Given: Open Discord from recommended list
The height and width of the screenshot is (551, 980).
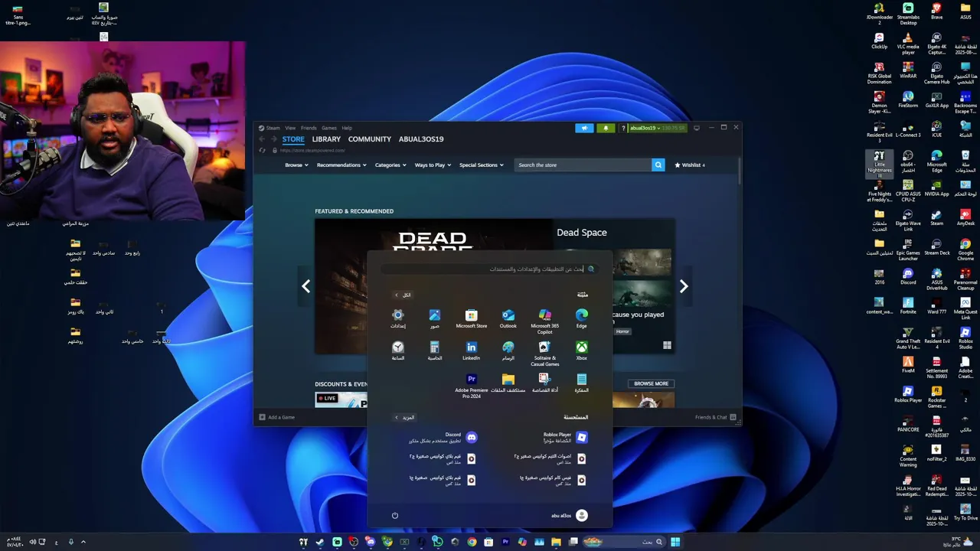Looking at the screenshot, I should (x=444, y=437).
